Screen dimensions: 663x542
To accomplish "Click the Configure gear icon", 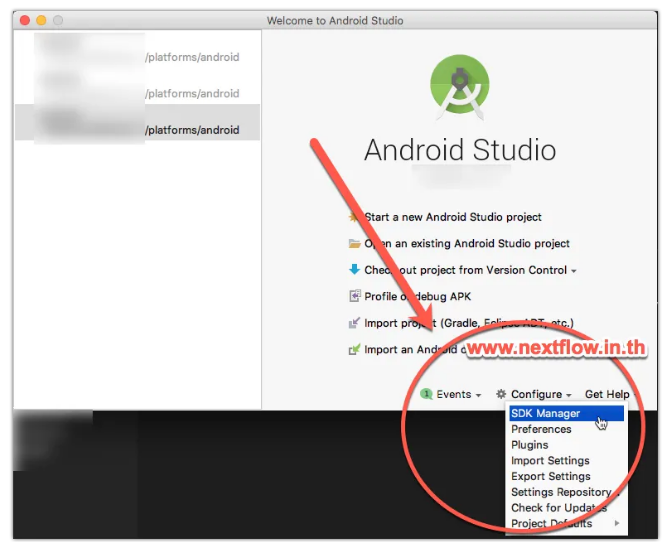I will click(x=501, y=394).
